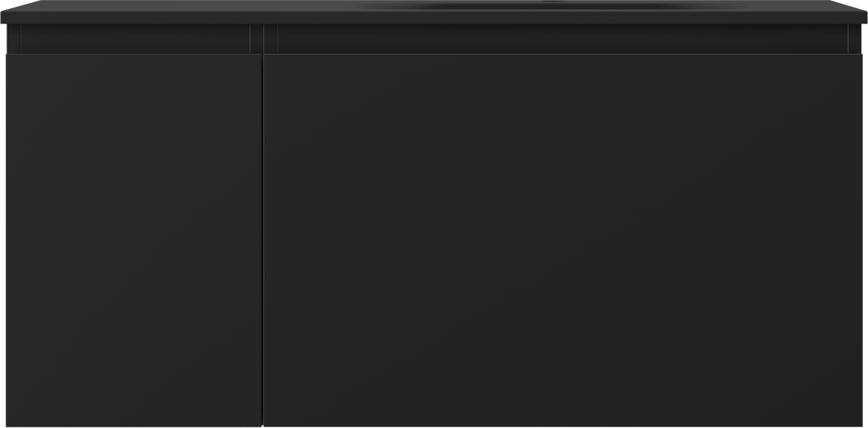The width and height of the screenshot is (868, 428).
Task: Click the bottom edge of left door
Action: coord(133,425)
